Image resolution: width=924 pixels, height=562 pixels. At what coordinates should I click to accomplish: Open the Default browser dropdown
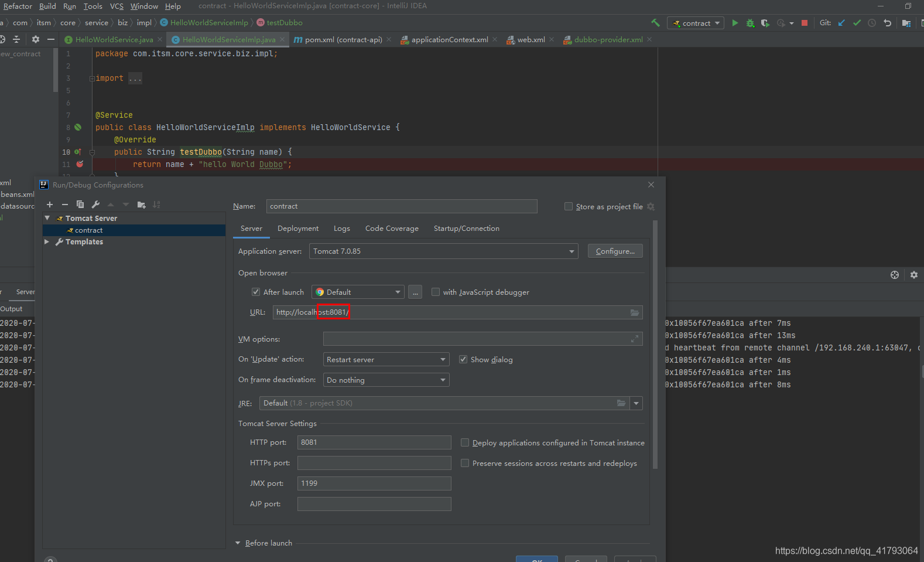coord(358,292)
